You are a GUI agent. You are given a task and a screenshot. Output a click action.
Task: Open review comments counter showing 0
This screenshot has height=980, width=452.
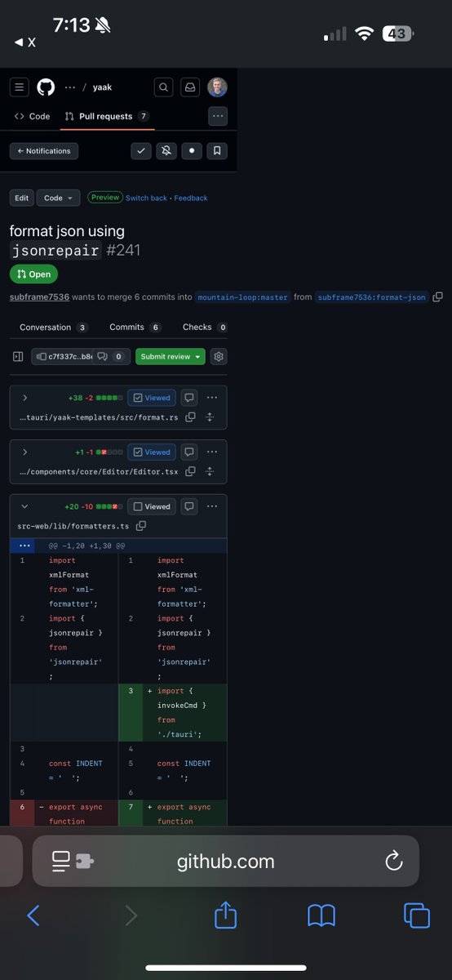click(x=112, y=357)
